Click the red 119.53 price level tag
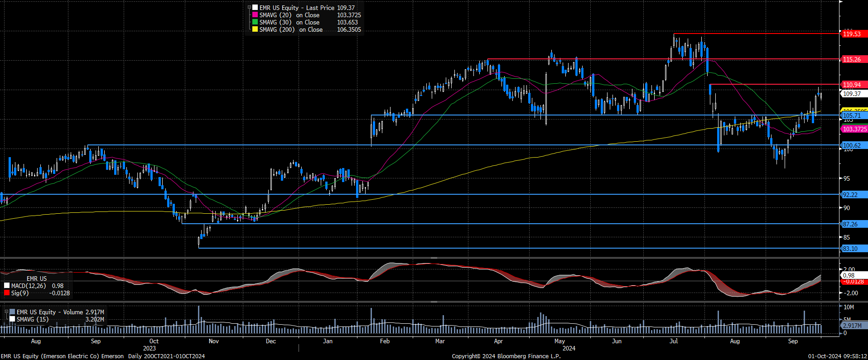Image resolution: width=868 pixels, height=360 pixels. [853, 34]
